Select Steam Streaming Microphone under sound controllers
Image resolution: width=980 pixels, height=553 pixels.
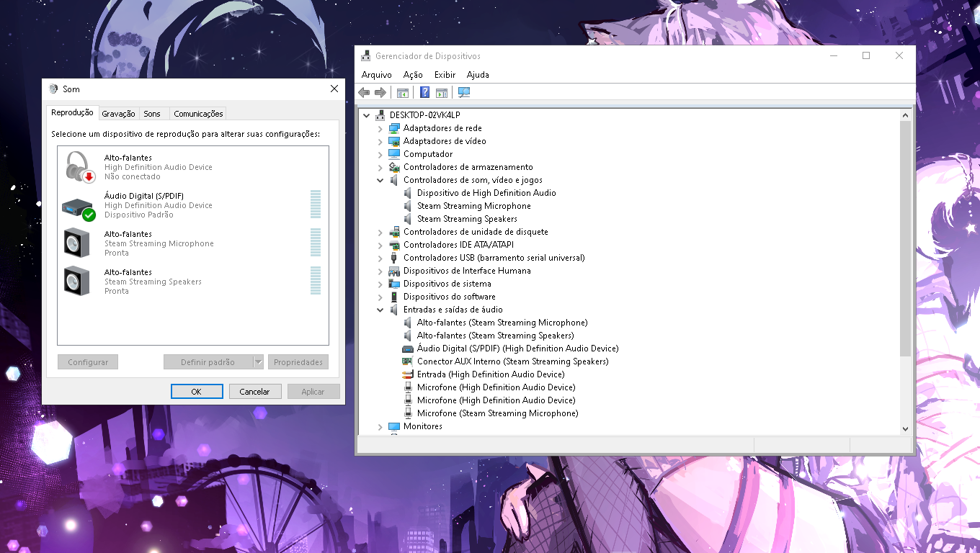coord(473,206)
